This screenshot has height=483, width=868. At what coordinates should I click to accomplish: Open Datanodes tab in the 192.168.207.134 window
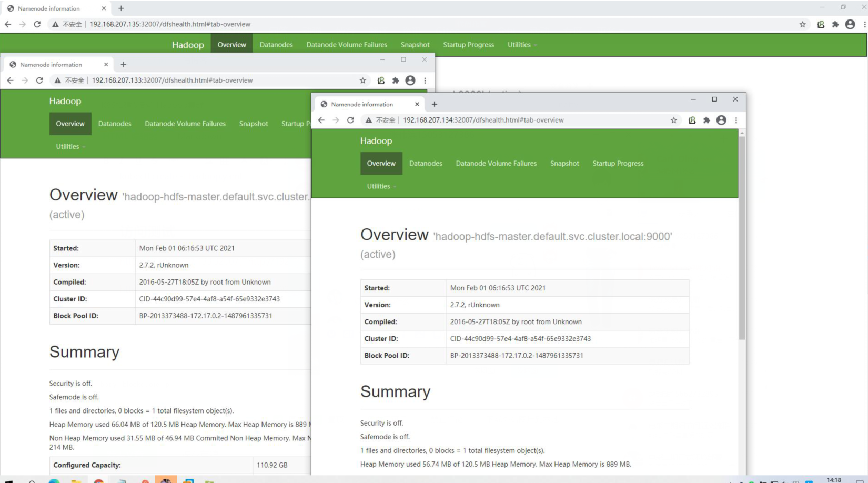coord(426,164)
